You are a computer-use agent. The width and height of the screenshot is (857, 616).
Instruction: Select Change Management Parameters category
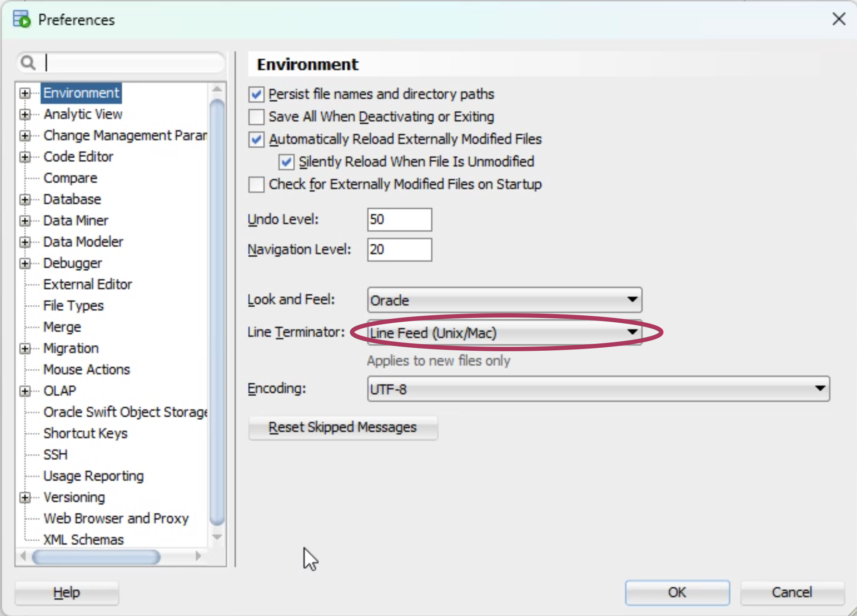pos(125,136)
